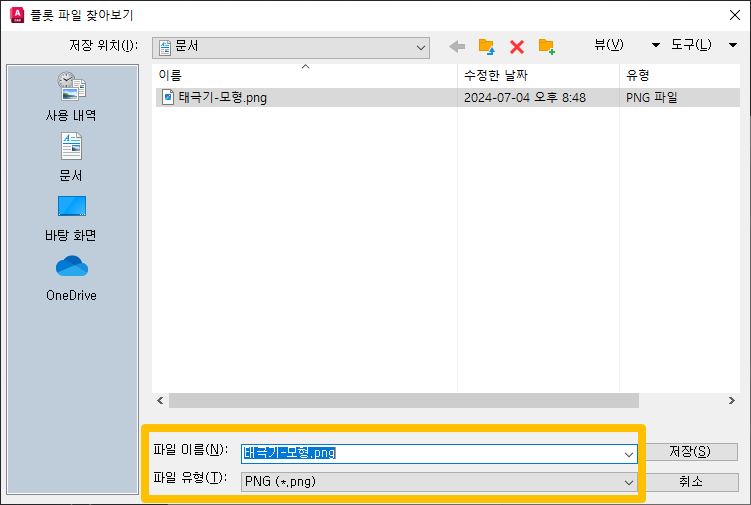This screenshot has width=751, height=505.
Task: Open the 뷰(V) view menu
Action: tap(609, 45)
